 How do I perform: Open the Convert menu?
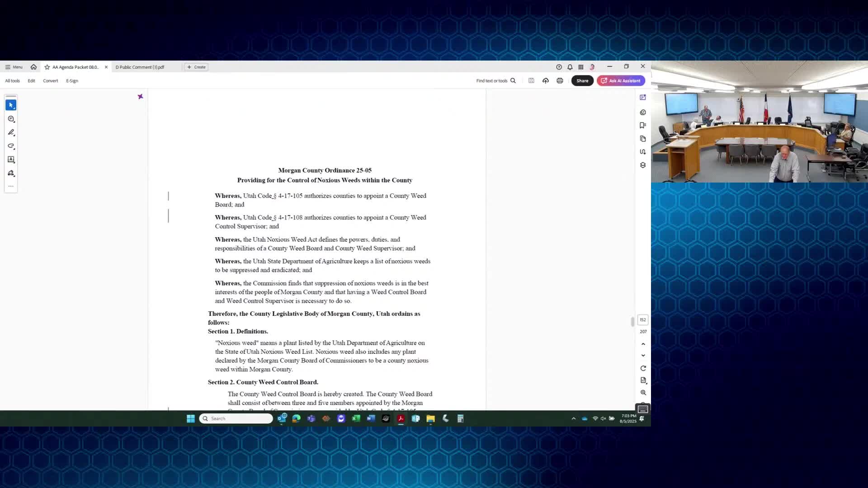[50, 81]
